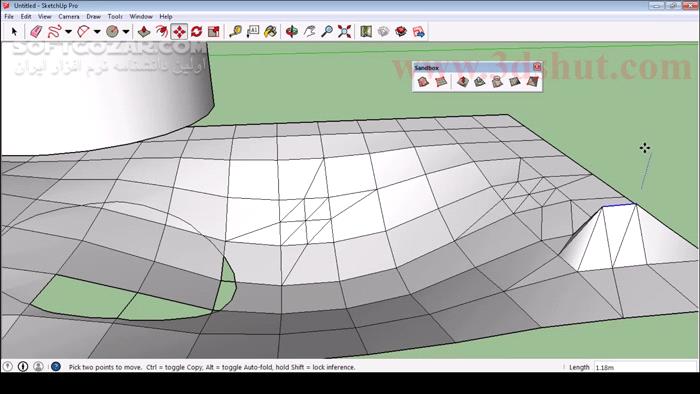Select Sandbox Add Detail tool
The image size is (700, 394).
(x=514, y=82)
